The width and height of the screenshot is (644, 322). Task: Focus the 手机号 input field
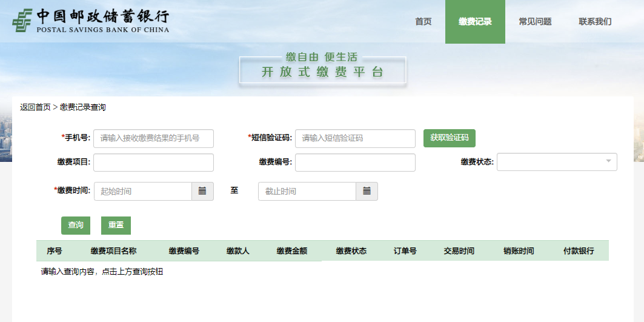pyautogui.click(x=153, y=138)
